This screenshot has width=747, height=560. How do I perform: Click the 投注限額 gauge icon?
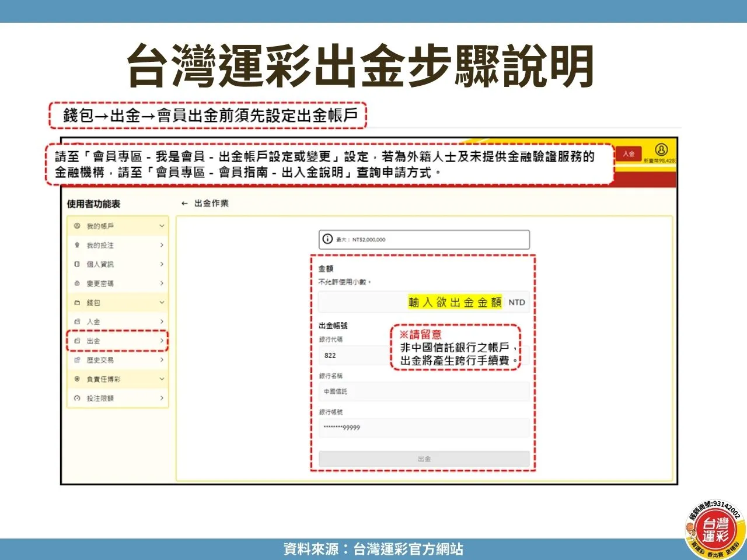[77, 398]
